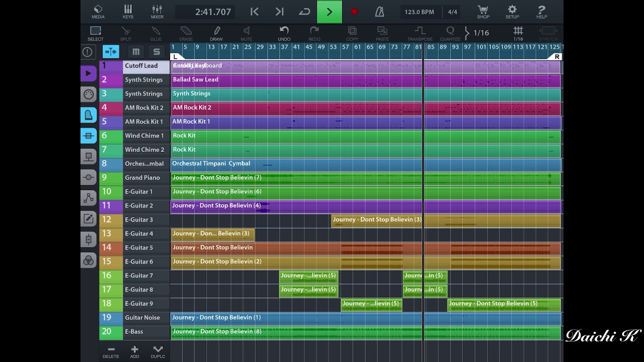
Task: Open the Shop cart icon
Action: (x=483, y=12)
